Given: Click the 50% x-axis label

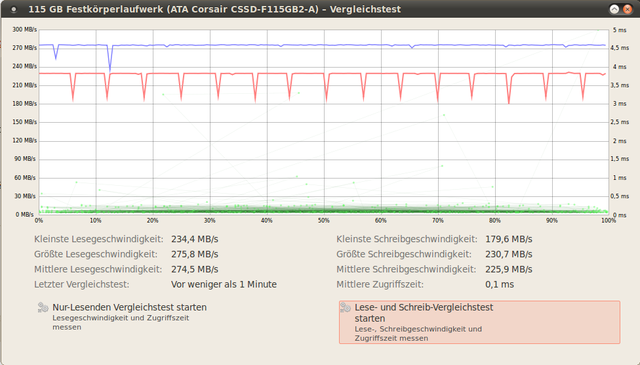Looking at the screenshot, I should tap(324, 220).
